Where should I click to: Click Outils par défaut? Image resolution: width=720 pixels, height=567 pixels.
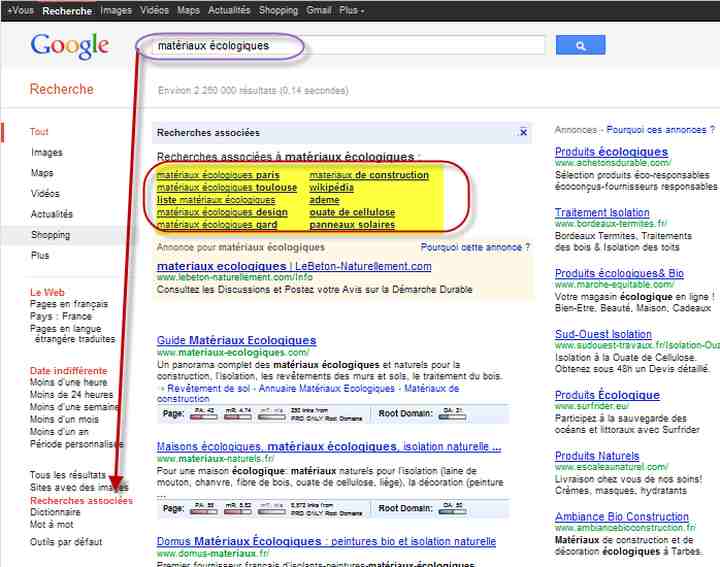click(66, 542)
